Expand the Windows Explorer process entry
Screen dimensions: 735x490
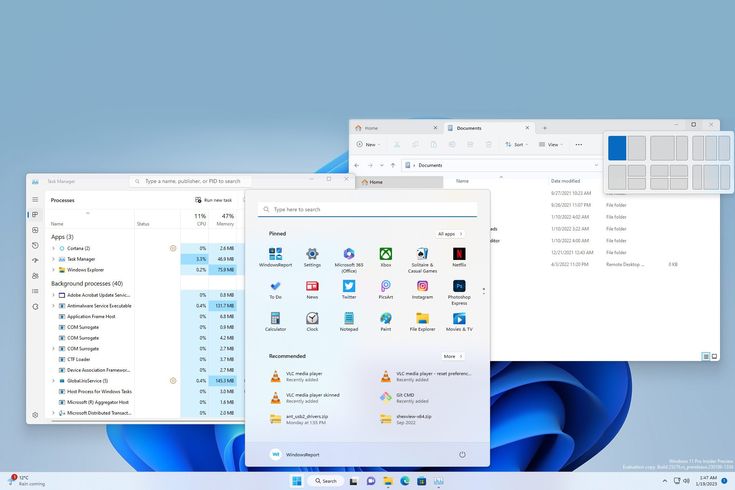(53, 269)
